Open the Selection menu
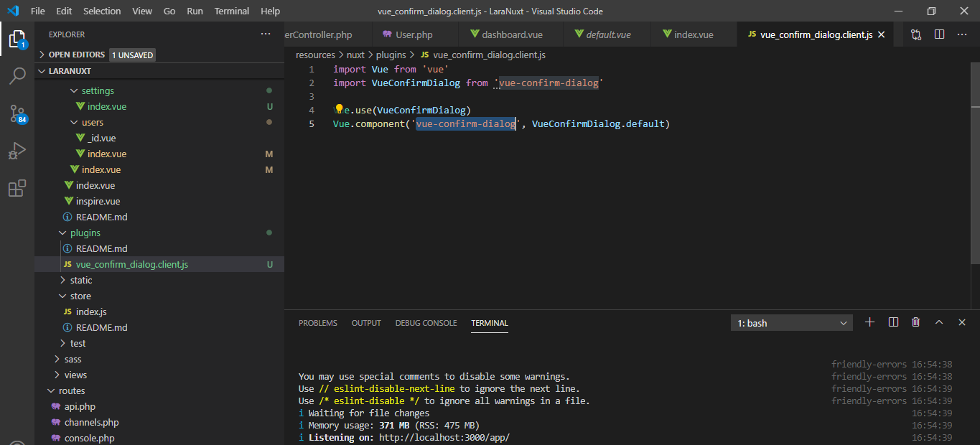 pyautogui.click(x=102, y=11)
